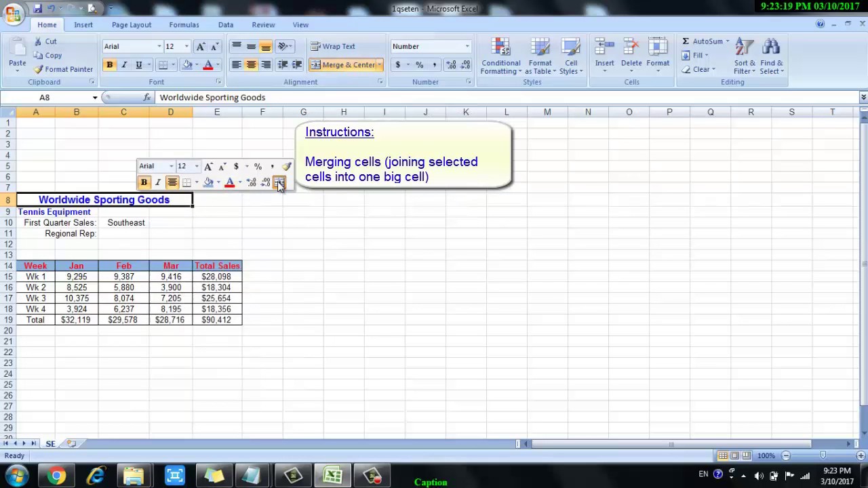Open Internet Explorer from the taskbar
The image size is (868, 488).
[96, 476]
